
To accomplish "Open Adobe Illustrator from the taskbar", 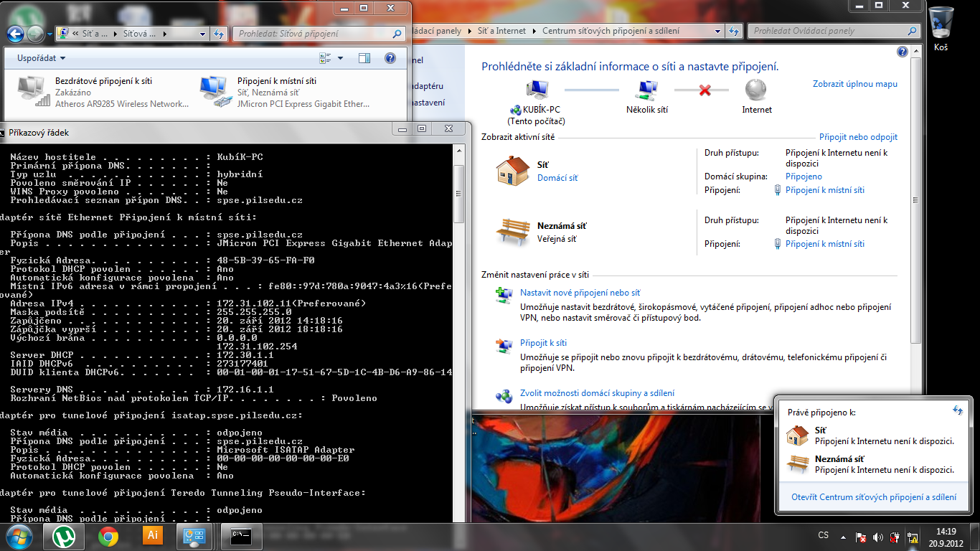I will pos(152,536).
